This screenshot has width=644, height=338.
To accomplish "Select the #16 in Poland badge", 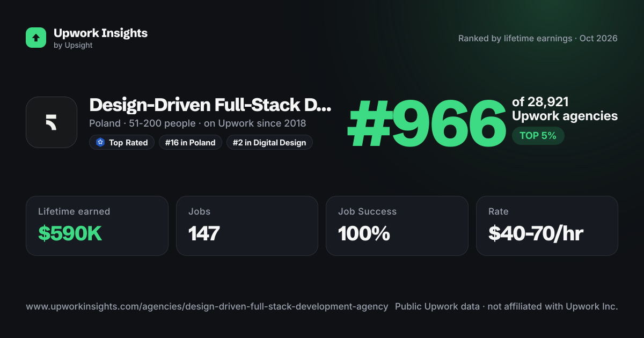I will (191, 143).
